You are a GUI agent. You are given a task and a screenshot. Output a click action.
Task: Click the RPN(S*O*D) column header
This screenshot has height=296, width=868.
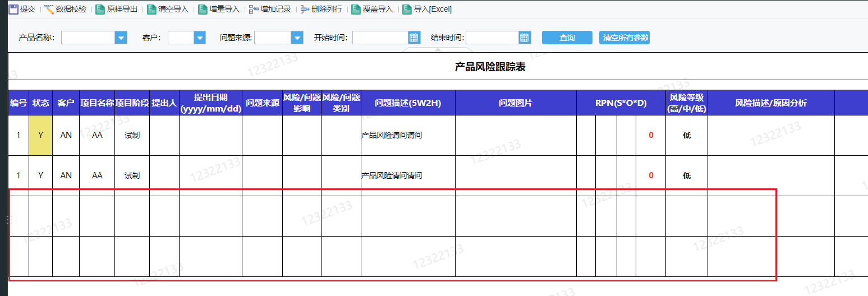point(621,103)
